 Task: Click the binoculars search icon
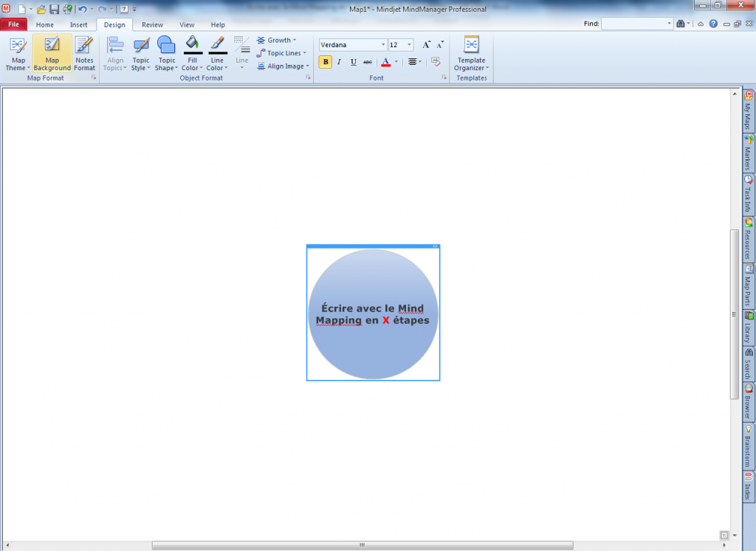click(681, 24)
